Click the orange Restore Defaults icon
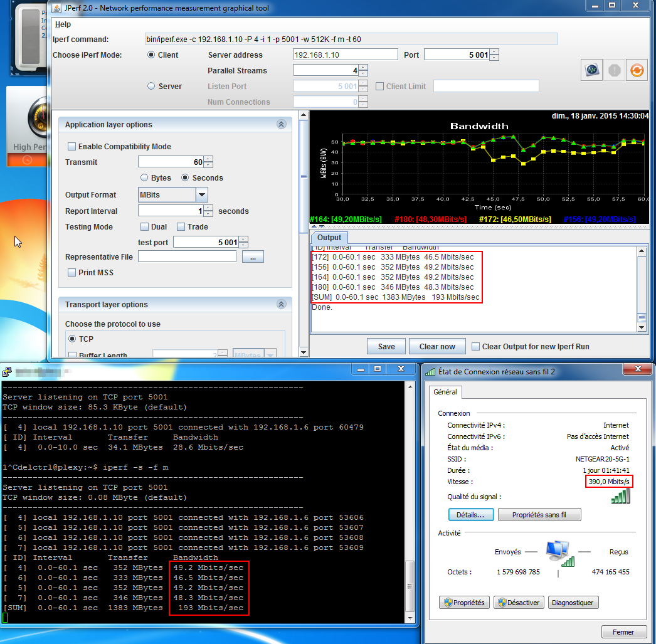The image size is (656, 644). click(636, 70)
